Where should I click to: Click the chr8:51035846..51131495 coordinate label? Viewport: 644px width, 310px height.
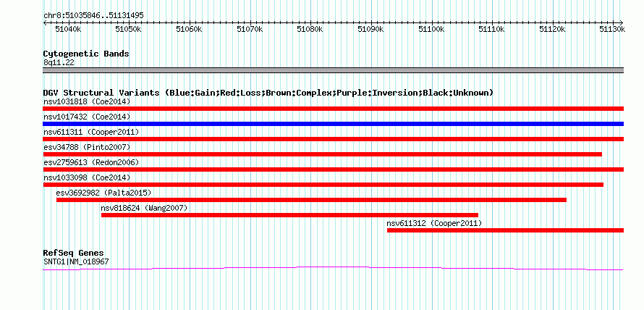point(93,16)
